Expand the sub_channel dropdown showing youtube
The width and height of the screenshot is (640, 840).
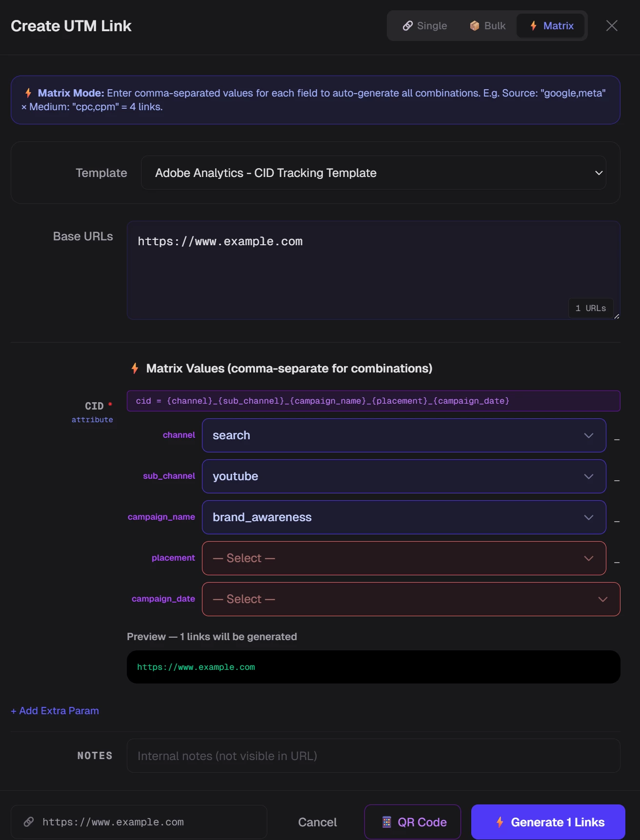[404, 476]
